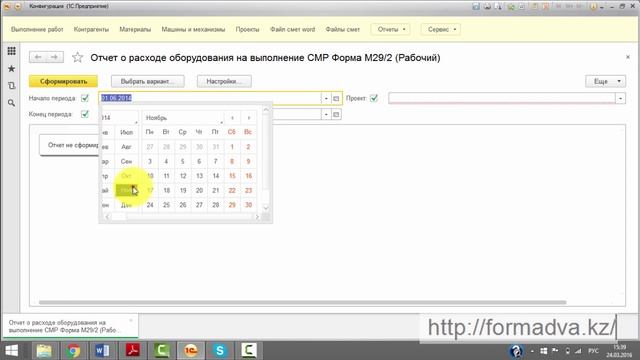The width and height of the screenshot is (640, 360).
Task: Open Проекты section
Action: coord(247,29)
